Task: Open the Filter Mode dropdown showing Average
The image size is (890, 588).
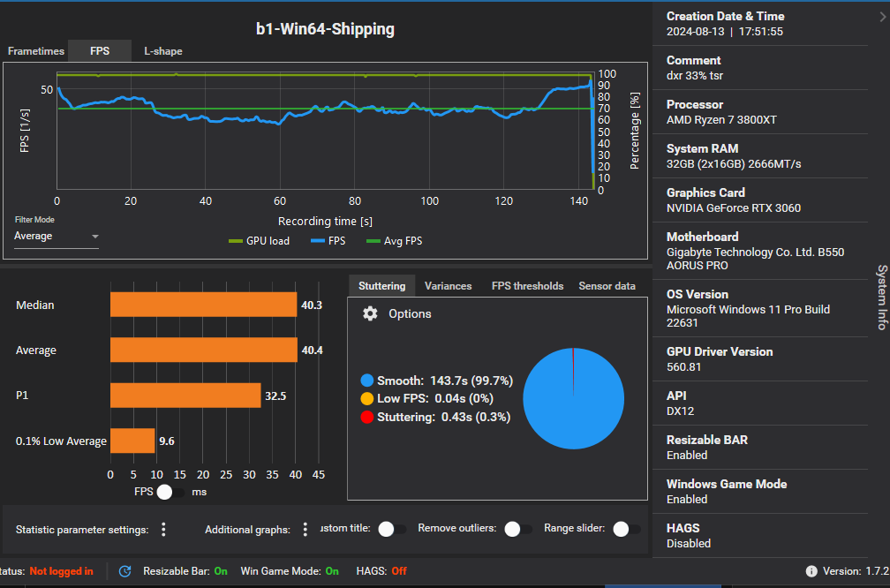Action: coord(55,236)
